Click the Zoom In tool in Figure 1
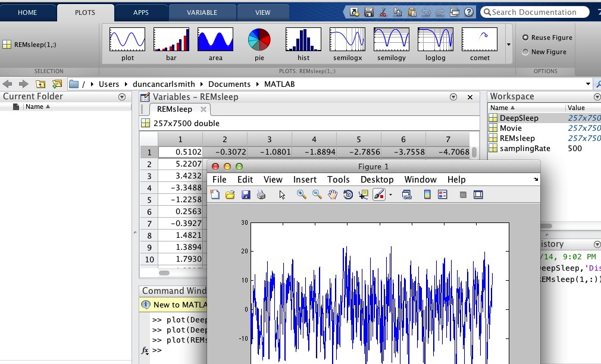 302,194
